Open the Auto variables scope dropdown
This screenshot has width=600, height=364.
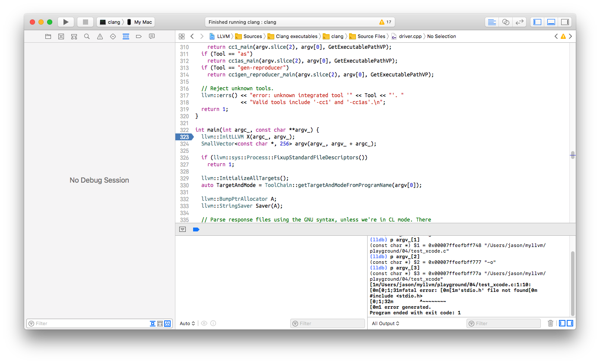click(x=187, y=323)
